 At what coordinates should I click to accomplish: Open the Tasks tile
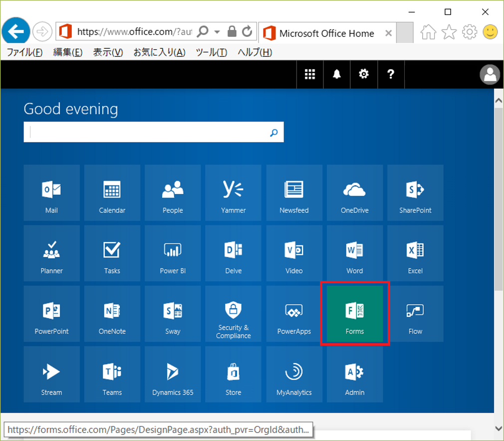[112, 253]
